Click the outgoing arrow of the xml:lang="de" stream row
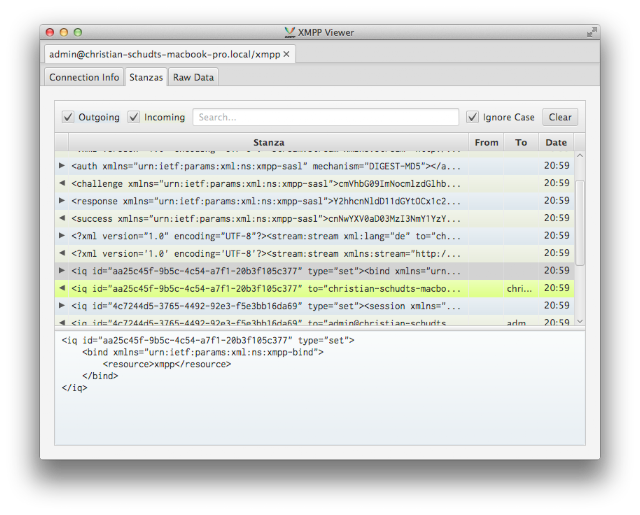Screen dimensions: 640x515 tap(62, 236)
